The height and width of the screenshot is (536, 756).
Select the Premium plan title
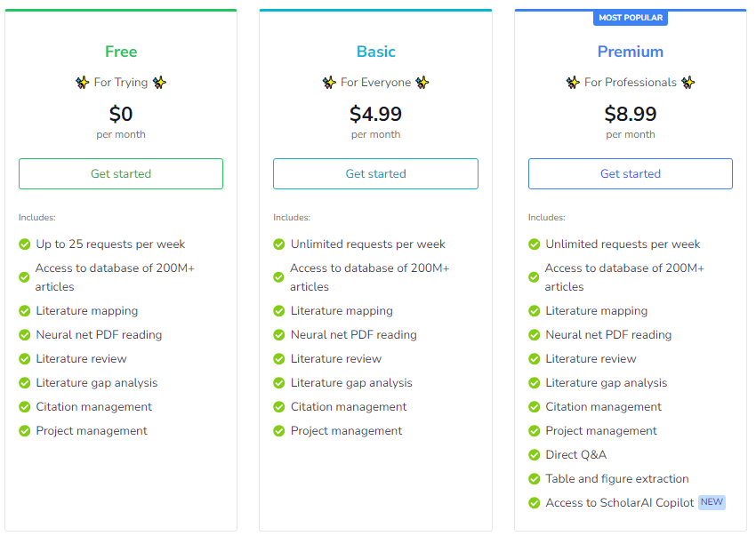630,52
